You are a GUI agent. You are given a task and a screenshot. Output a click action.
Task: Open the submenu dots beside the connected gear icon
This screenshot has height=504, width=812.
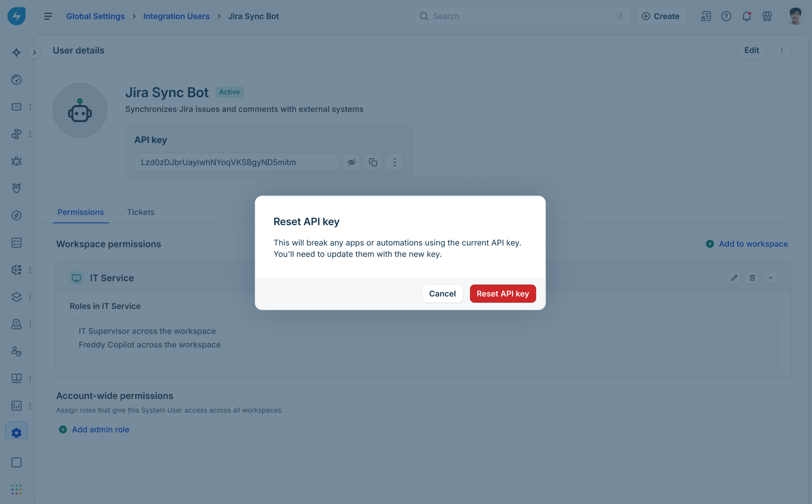30,270
